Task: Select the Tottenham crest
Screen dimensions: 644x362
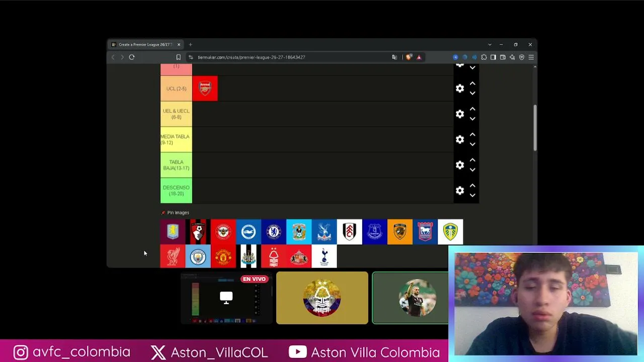Action: point(324,256)
